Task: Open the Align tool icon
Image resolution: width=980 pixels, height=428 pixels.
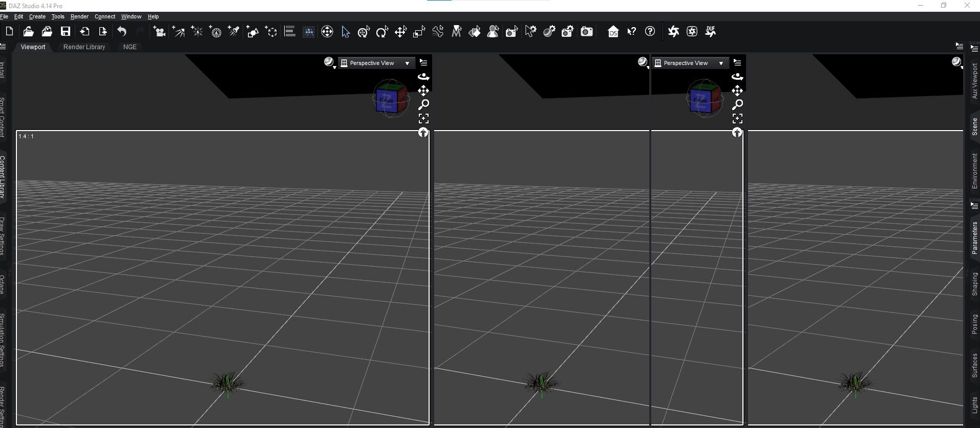Action: pos(290,32)
